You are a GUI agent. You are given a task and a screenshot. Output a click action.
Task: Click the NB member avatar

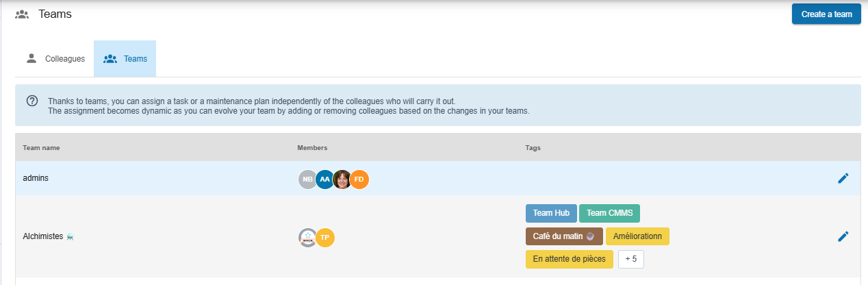click(307, 179)
